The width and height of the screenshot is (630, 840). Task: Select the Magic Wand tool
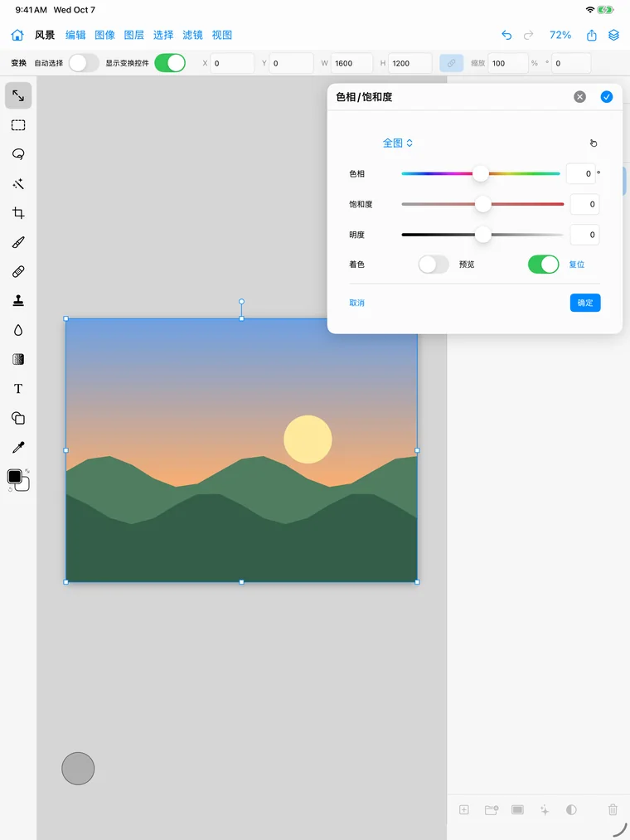tap(18, 184)
